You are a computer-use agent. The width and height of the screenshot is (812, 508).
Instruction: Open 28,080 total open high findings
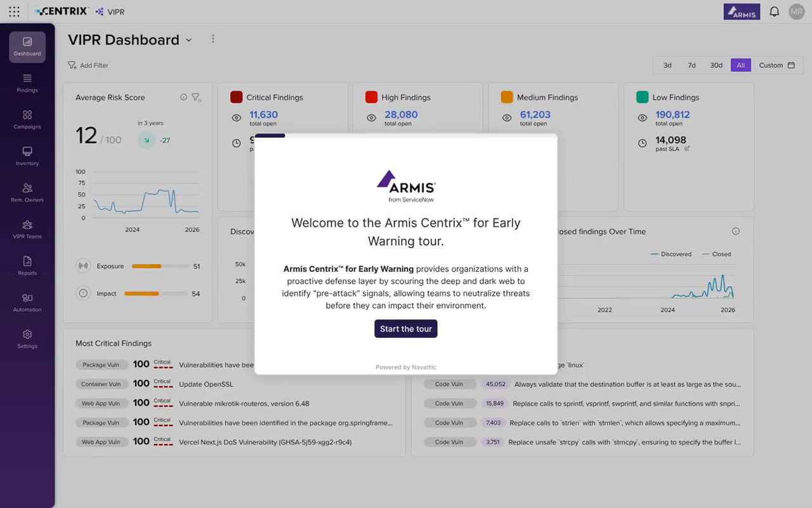401,114
